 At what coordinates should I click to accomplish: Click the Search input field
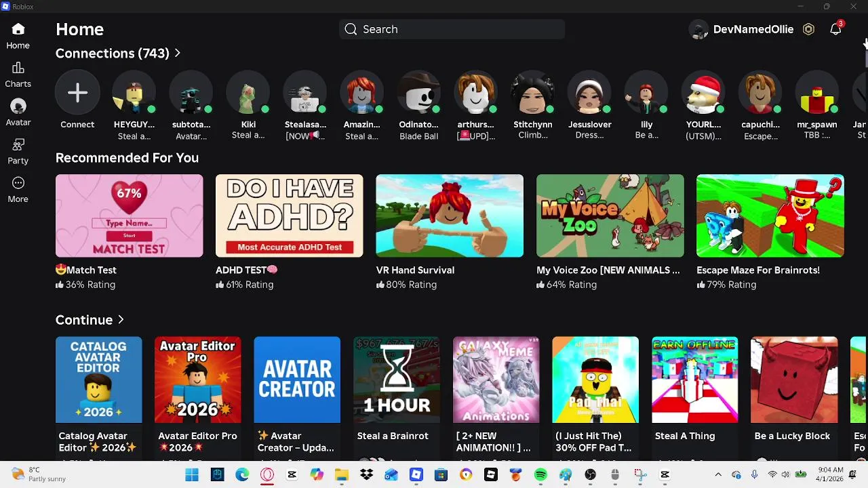pos(452,29)
